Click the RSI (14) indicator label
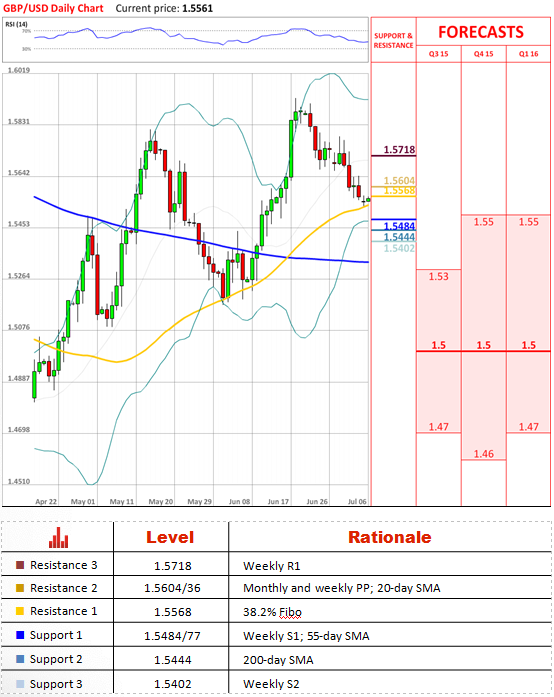This screenshot has height=697, width=554. (x=16, y=24)
